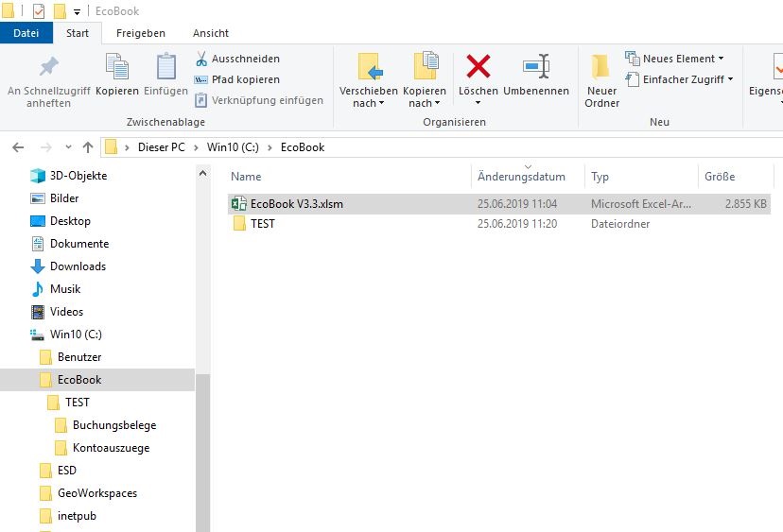Expand the Neues Element dropdown

674,59
